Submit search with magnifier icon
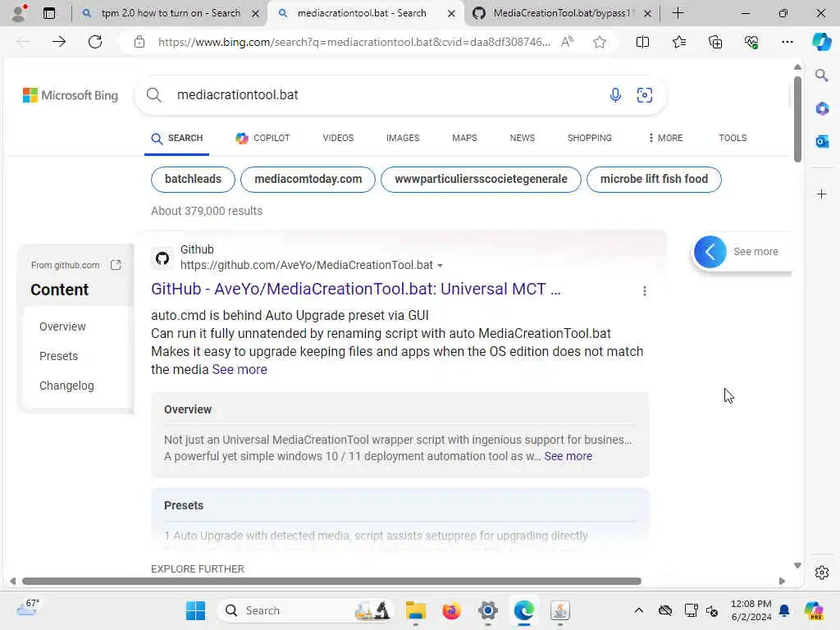 pos(153,95)
